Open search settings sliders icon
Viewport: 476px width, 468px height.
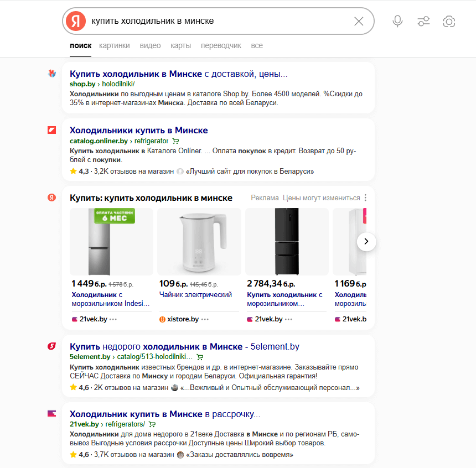tap(423, 21)
